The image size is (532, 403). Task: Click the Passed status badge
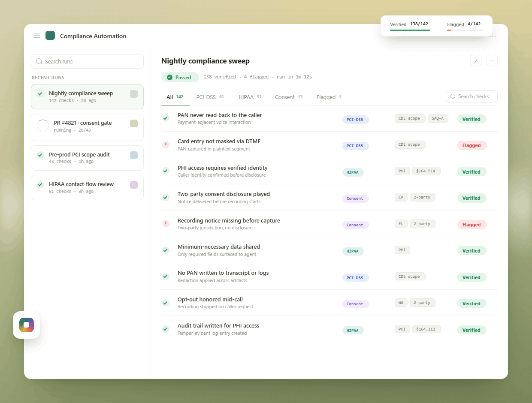tap(180, 78)
